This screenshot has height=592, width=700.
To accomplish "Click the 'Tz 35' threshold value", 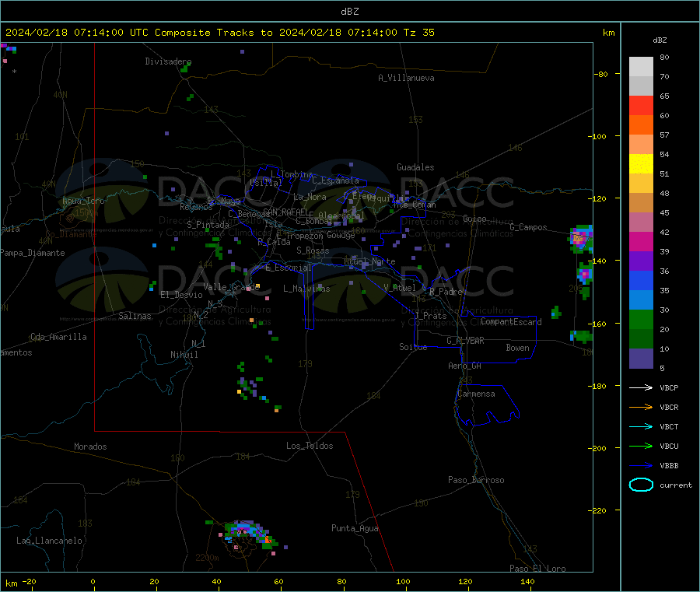I will [x=418, y=33].
